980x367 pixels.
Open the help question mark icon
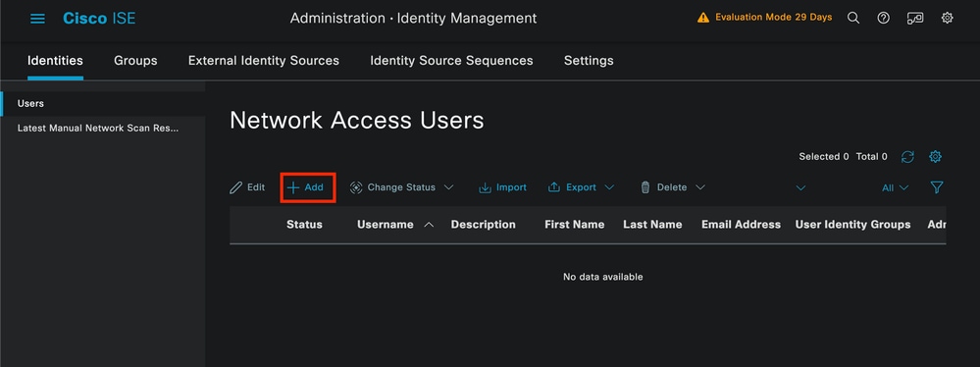coord(883,18)
